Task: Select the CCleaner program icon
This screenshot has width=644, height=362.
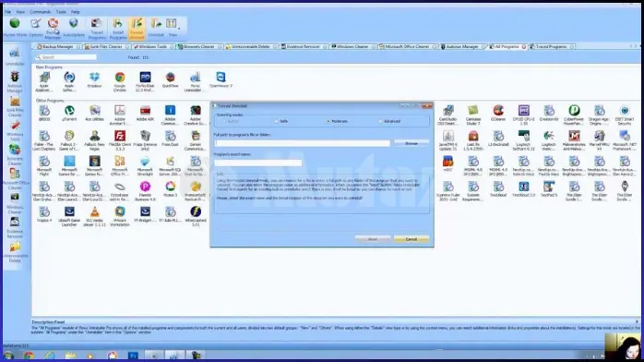Action: pyautogui.click(x=498, y=113)
